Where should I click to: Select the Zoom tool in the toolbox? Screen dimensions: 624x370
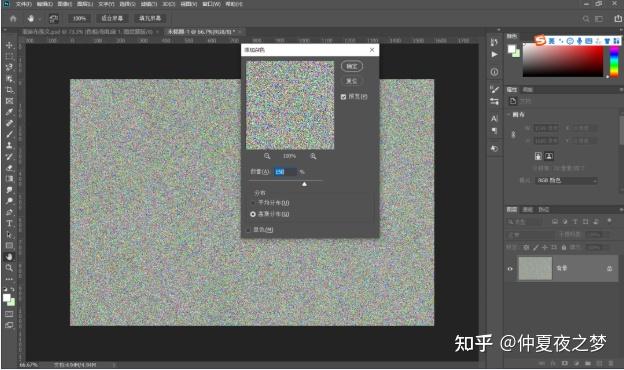[9, 268]
